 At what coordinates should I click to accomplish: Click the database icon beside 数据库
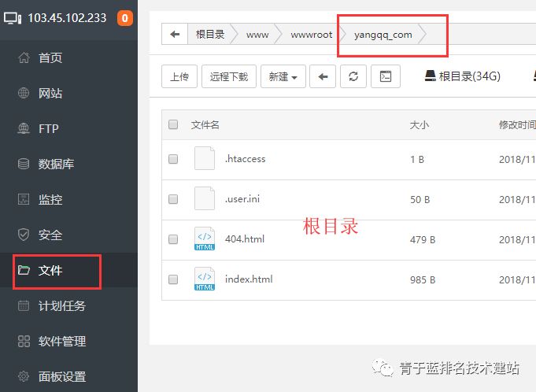coord(24,164)
